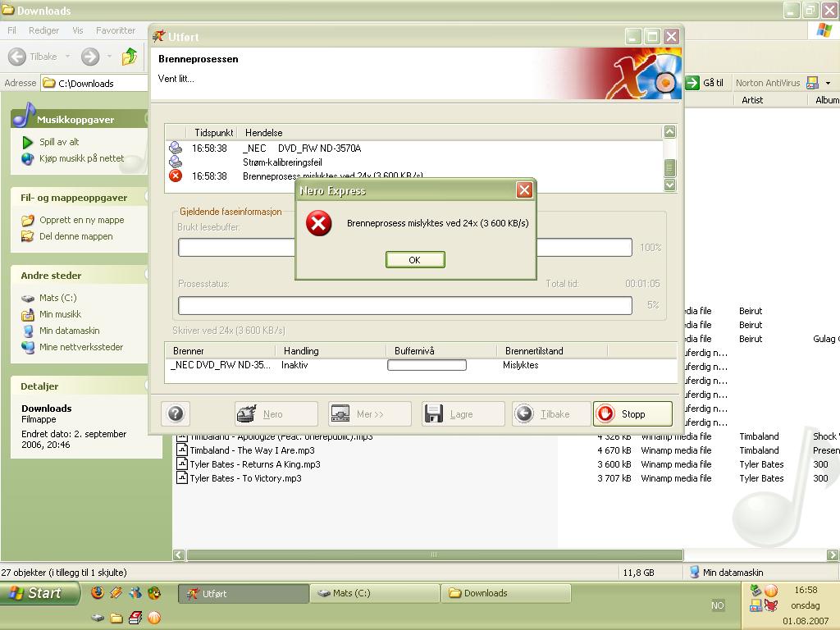Click the Lagre save button
The image size is (840, 630).
[463, 414]
